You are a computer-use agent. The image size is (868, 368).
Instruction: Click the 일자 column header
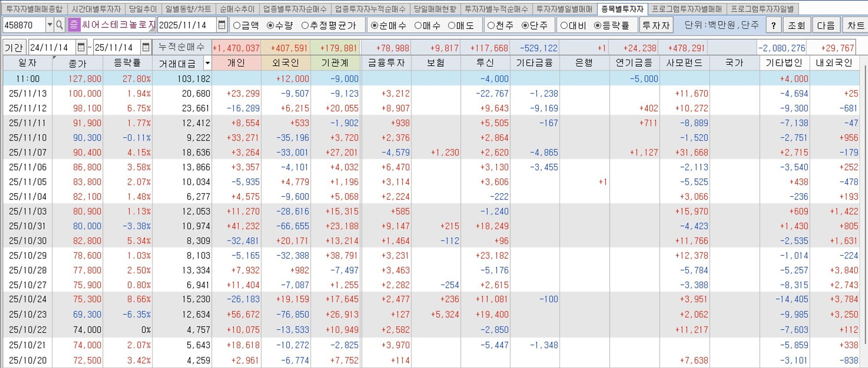(x=28, y=63)
